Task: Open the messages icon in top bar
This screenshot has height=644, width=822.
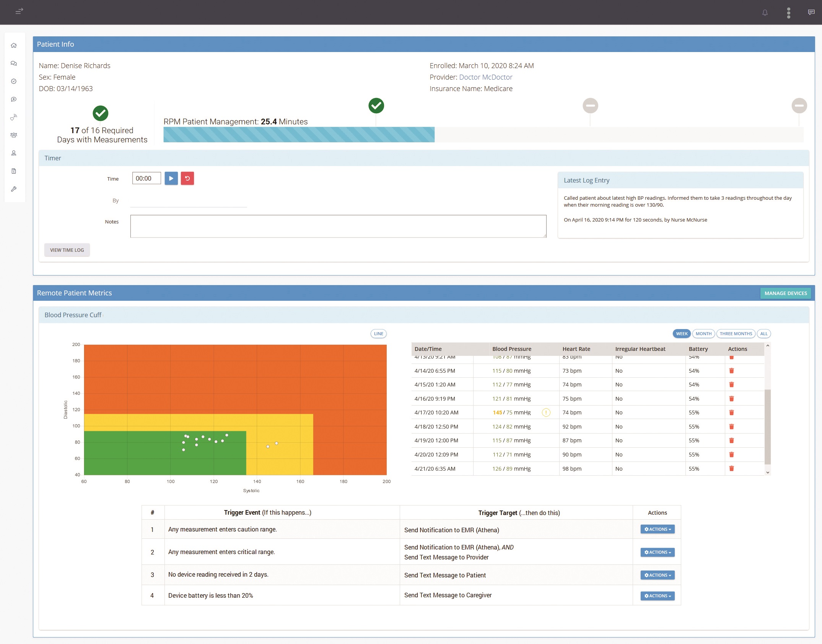Action: (x=811, y=13)
